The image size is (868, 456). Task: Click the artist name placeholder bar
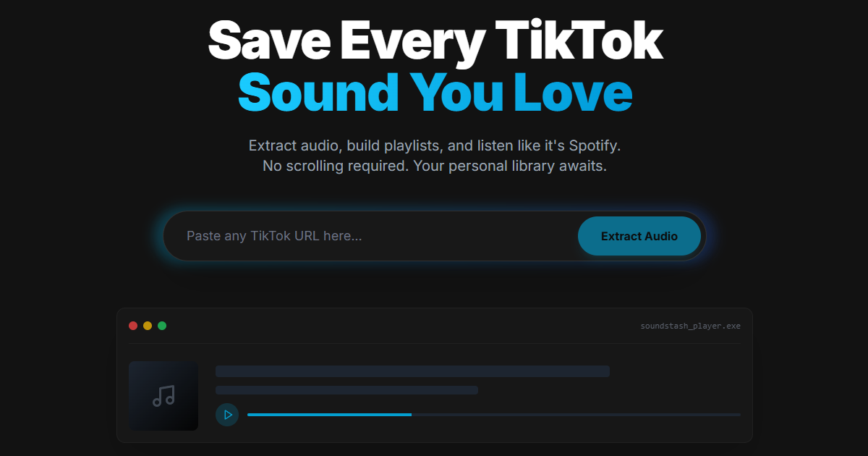(346, 390)
